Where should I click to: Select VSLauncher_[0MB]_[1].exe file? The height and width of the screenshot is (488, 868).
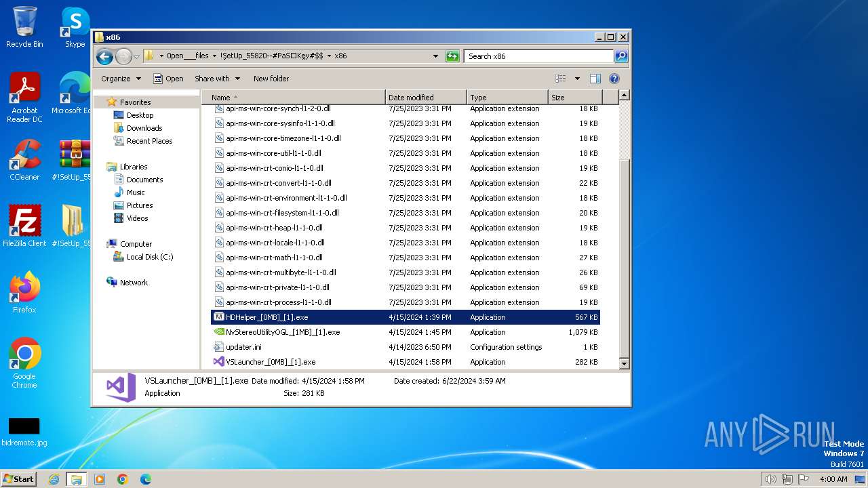click(406, 362)
